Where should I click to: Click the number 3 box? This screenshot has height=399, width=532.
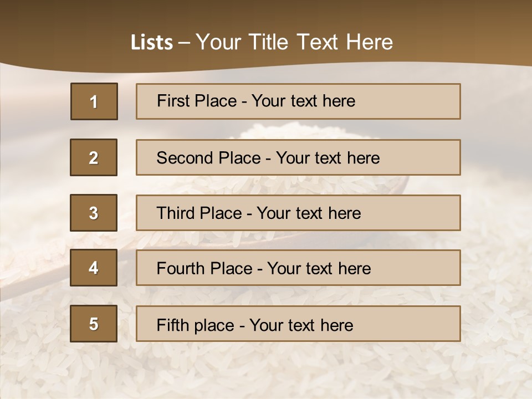[x=94, y=213]
